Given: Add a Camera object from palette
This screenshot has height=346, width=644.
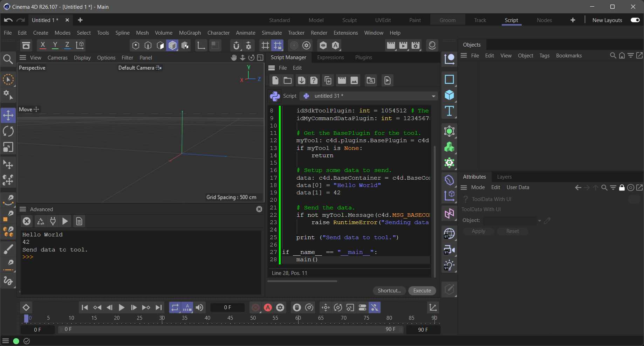Looking at the screenshot, I should [x=449, y=250].
